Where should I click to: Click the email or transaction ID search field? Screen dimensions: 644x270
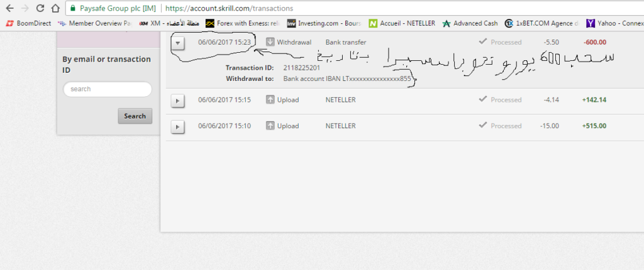(108, 89)
